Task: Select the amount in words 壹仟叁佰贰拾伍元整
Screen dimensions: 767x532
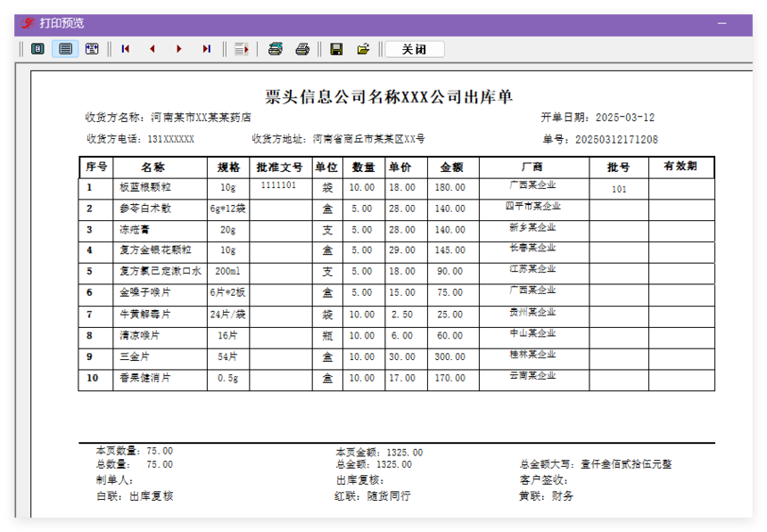Action: point(627,464)
